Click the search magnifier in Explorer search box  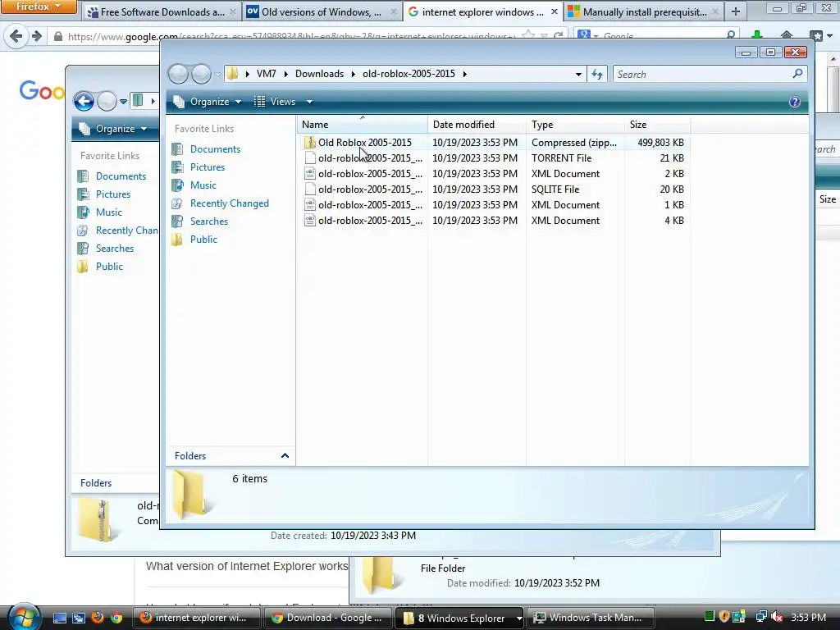tap(797, 74)
